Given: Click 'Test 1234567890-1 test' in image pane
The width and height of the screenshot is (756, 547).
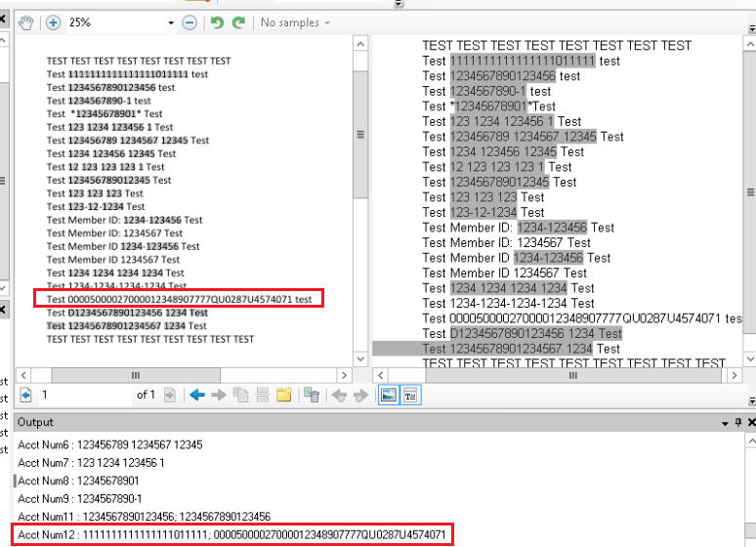Looking at the screenshot, I should click(x=99, y=101).
